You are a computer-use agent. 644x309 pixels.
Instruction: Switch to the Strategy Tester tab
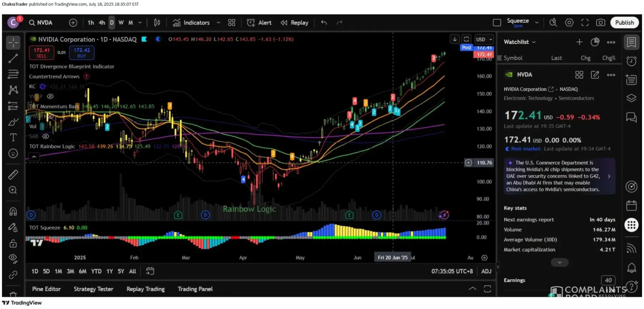(x=93, y=289)
